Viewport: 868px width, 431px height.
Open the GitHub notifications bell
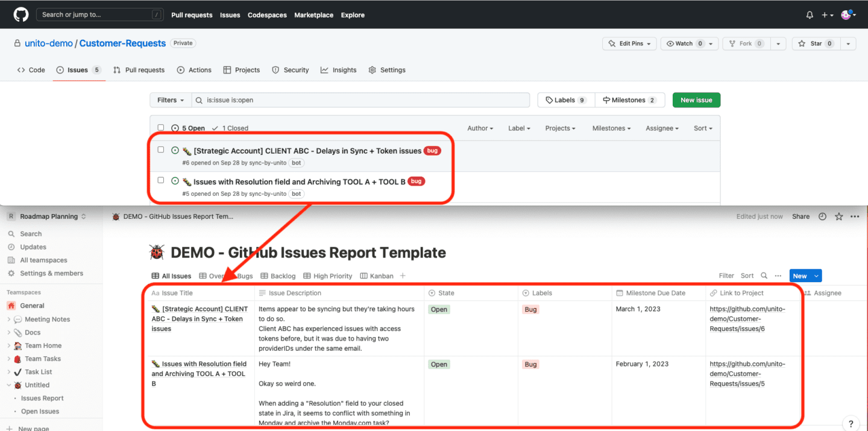pos(809,14)
